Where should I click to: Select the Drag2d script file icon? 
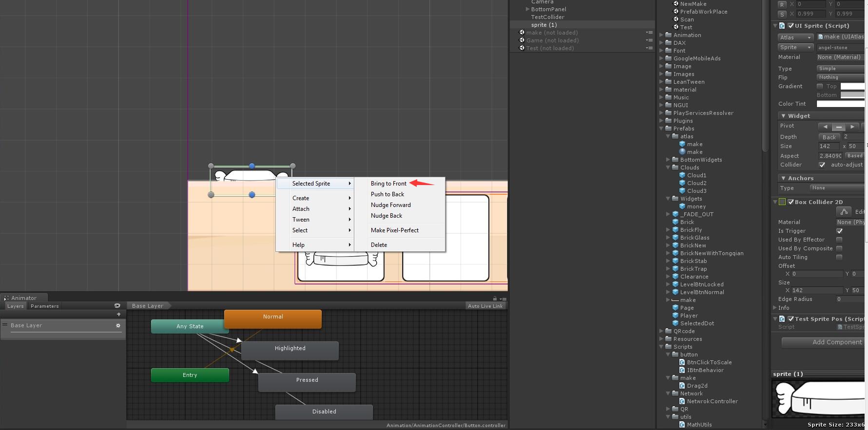point(682,386)
